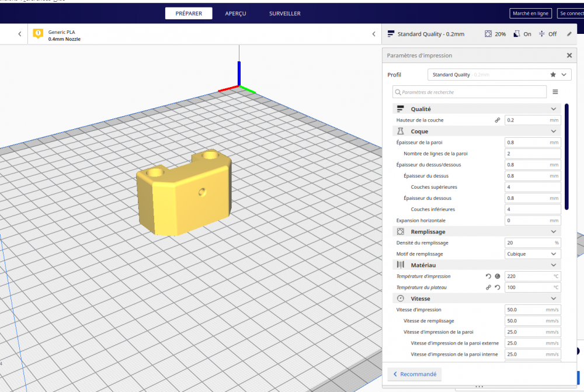Switch to the PRÉPARER tab
Screen dimensions: 584x392
189,13
